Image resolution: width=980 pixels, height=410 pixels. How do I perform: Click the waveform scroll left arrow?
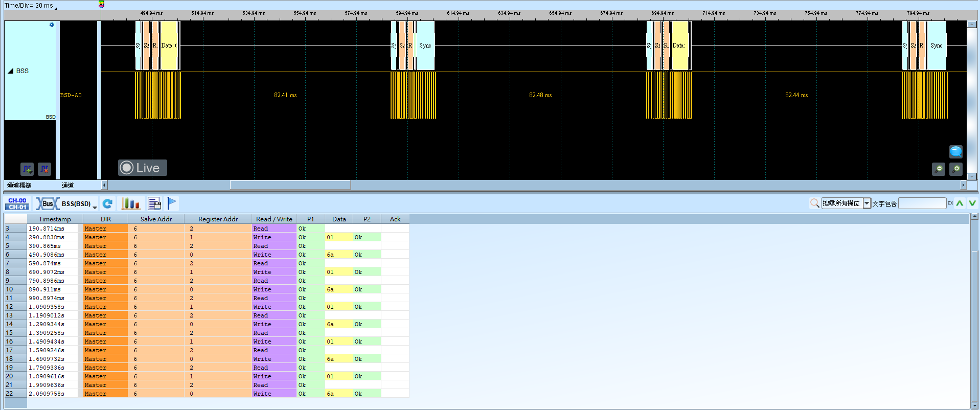pos(104,185)
